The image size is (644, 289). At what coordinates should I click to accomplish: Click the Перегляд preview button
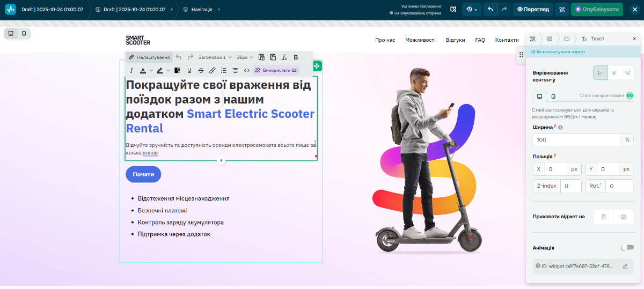tap(533, 9)
